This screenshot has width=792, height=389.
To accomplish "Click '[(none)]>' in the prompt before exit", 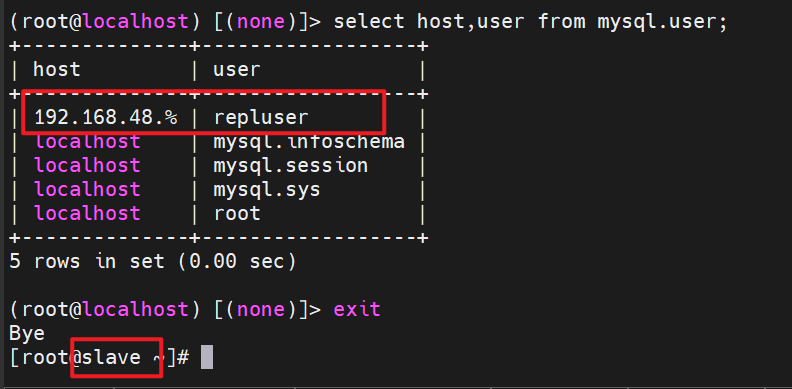I will 267,309.
